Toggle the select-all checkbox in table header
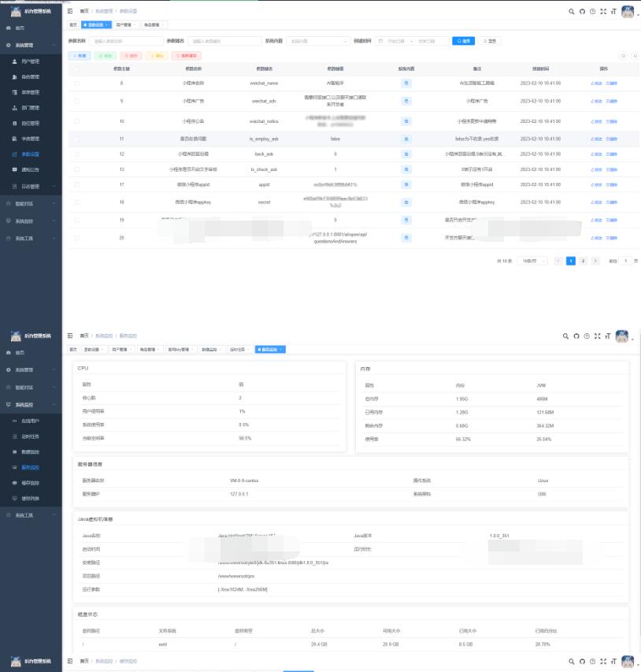 [x=76, y=69]
